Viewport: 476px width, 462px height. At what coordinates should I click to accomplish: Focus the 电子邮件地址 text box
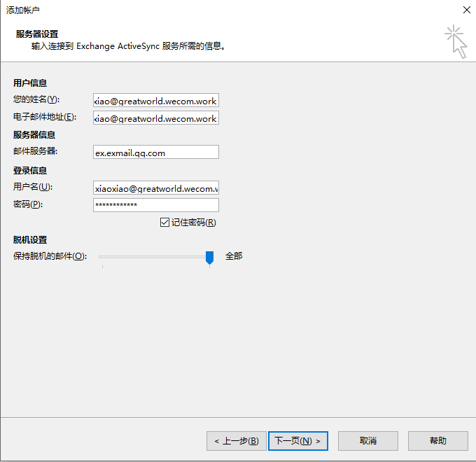pos(155,118)
